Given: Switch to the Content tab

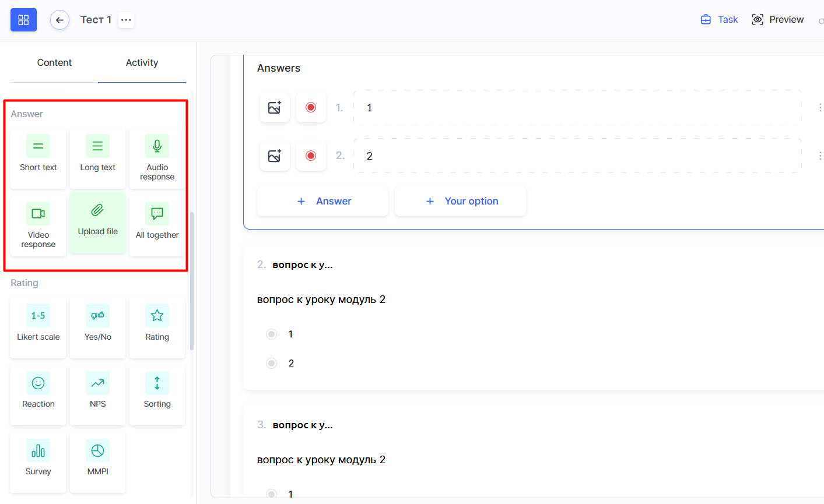Looking at the screenshot, I should click(x=54, y=63).
